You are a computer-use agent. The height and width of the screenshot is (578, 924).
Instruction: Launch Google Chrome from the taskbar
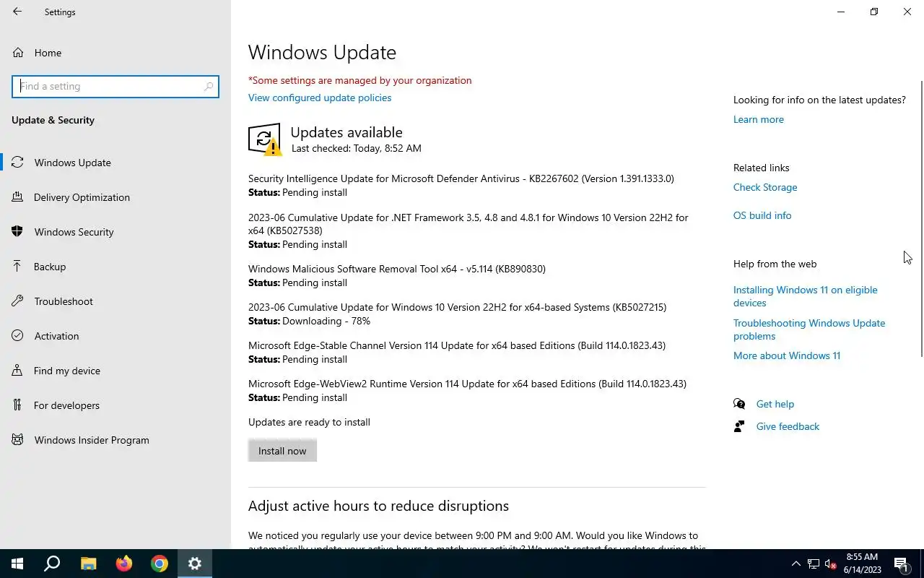tap(160, 564)
